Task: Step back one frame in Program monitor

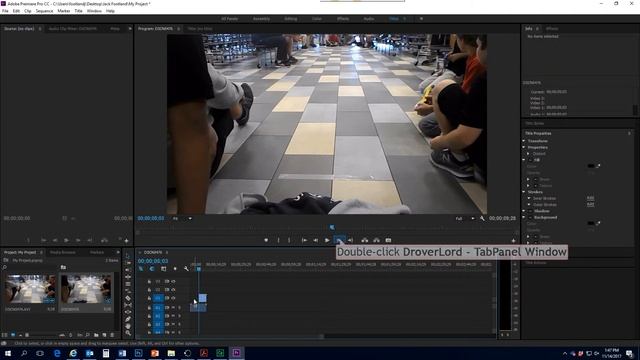Action: tap(316, 240)
